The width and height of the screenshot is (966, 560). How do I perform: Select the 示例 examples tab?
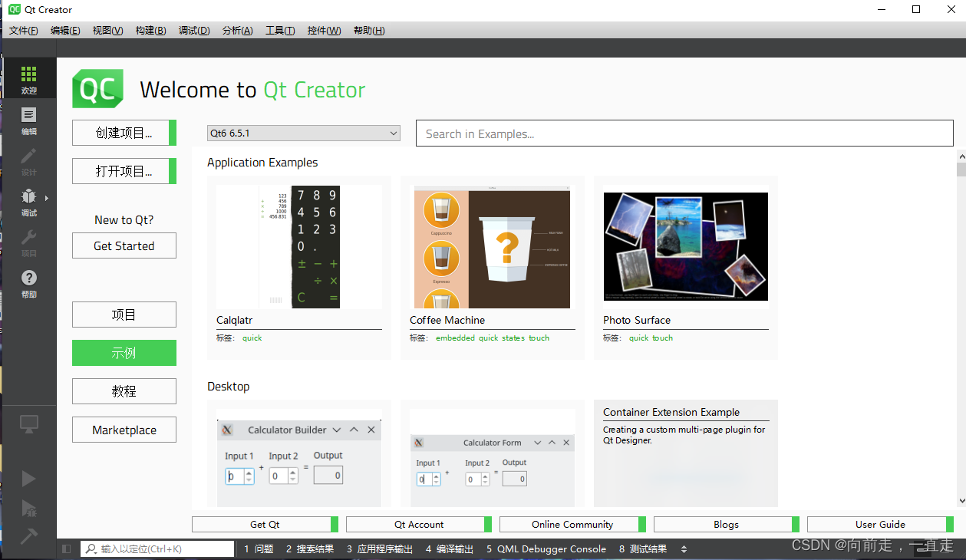tap(124, 353)
